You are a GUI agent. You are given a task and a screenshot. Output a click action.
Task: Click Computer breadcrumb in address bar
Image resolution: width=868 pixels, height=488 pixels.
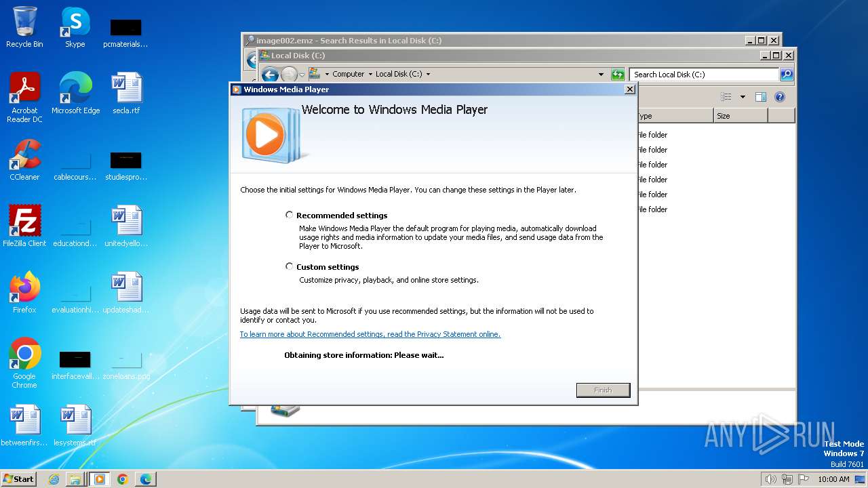pyautogui.click(x=348, y=74)
